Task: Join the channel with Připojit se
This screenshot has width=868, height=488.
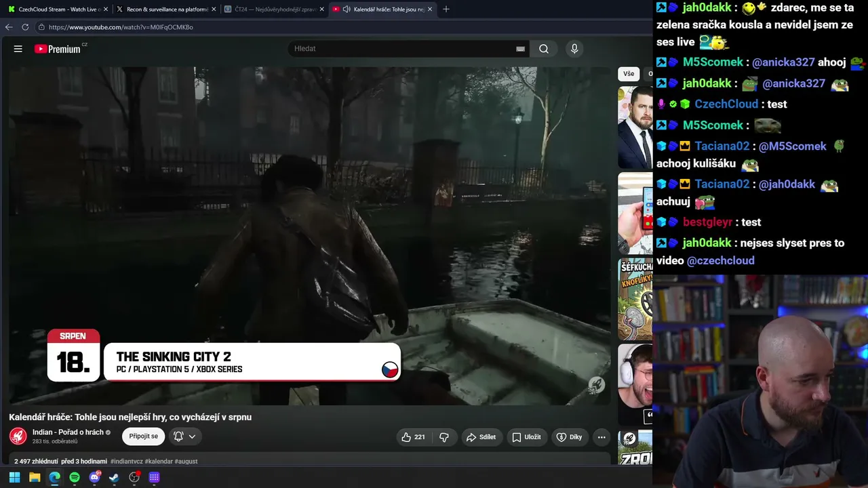Action: (x=144, y=436)
